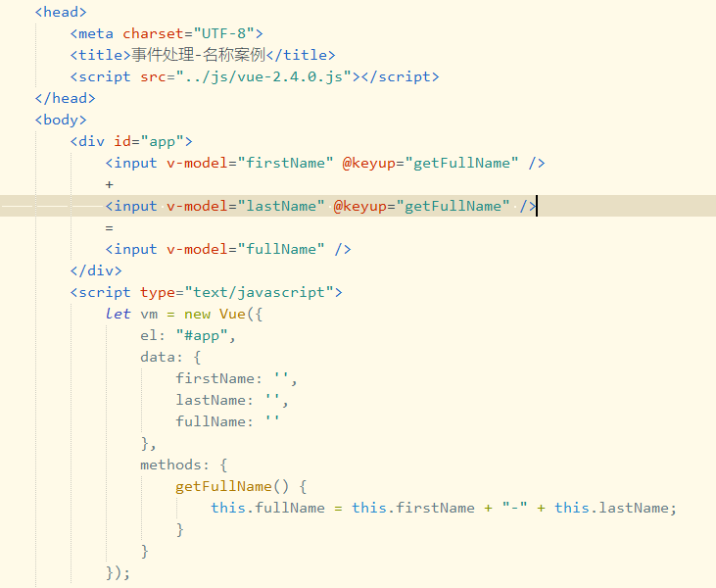This screenshot has height=588, width=716.
Task: Click the let vm = new Vue line
Action: click(184, 314)
